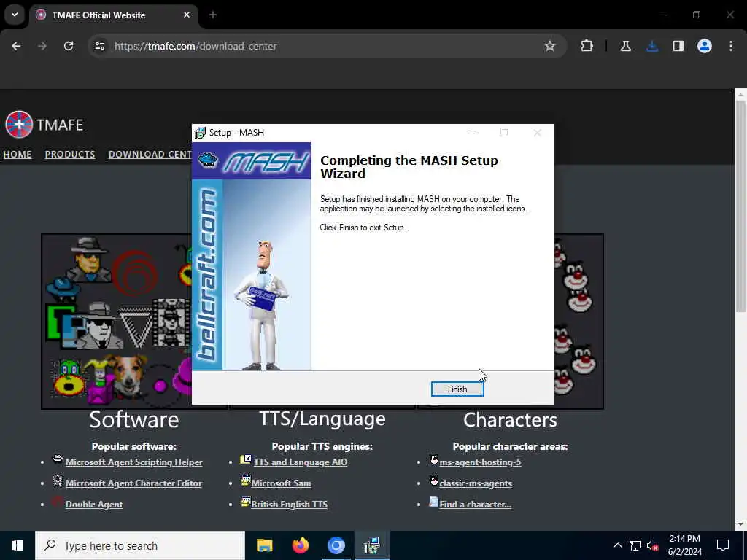Click the Software heading
This screenshot has width=747, height=560.
click(x=134, y=419)
